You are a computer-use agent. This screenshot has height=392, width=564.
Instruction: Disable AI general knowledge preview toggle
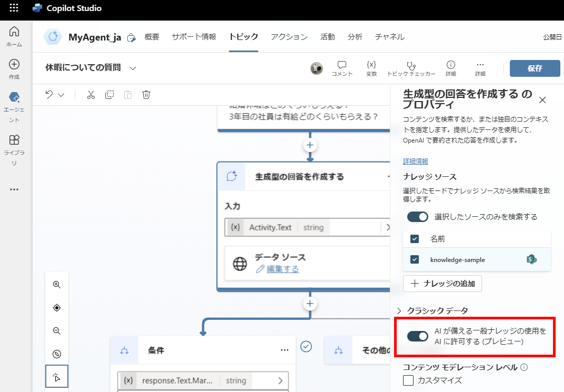[417, 336]
